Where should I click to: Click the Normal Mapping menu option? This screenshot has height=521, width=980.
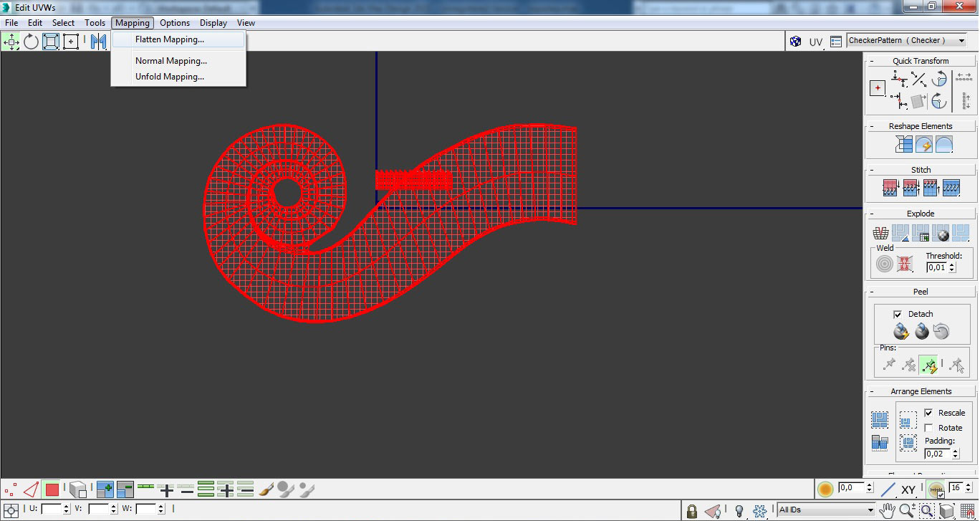[171, 61]
